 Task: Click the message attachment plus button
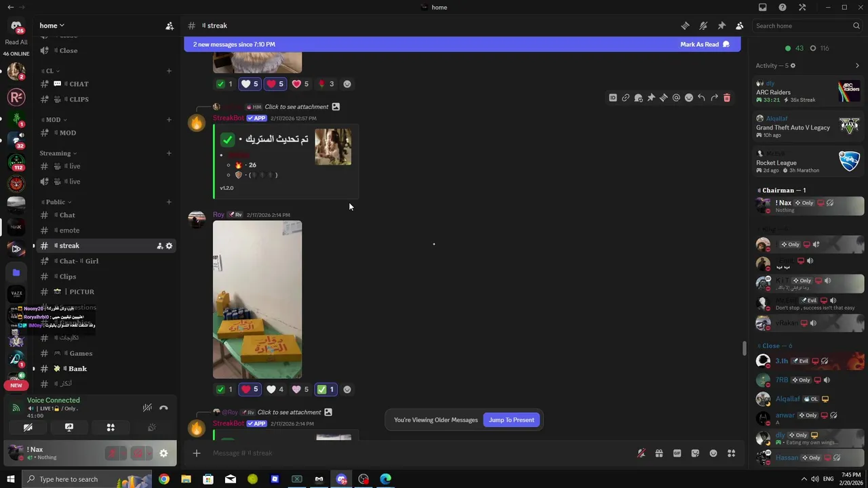point(197,453)
